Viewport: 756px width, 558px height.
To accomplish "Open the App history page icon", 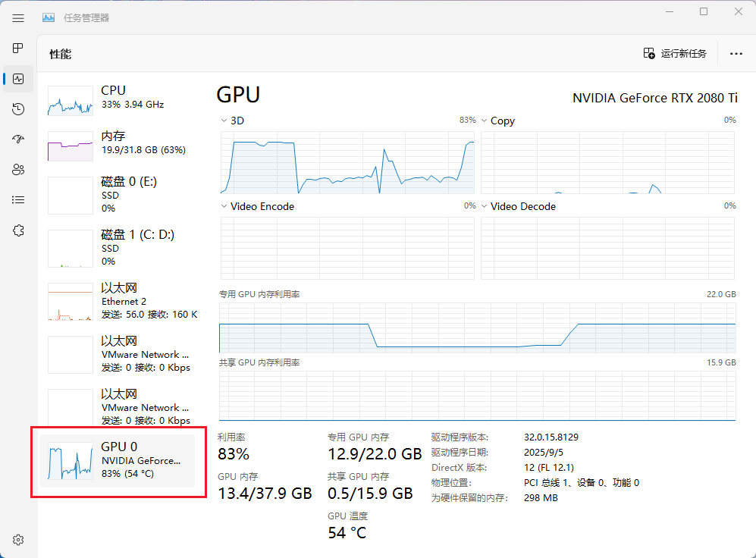I will (18, 109).
